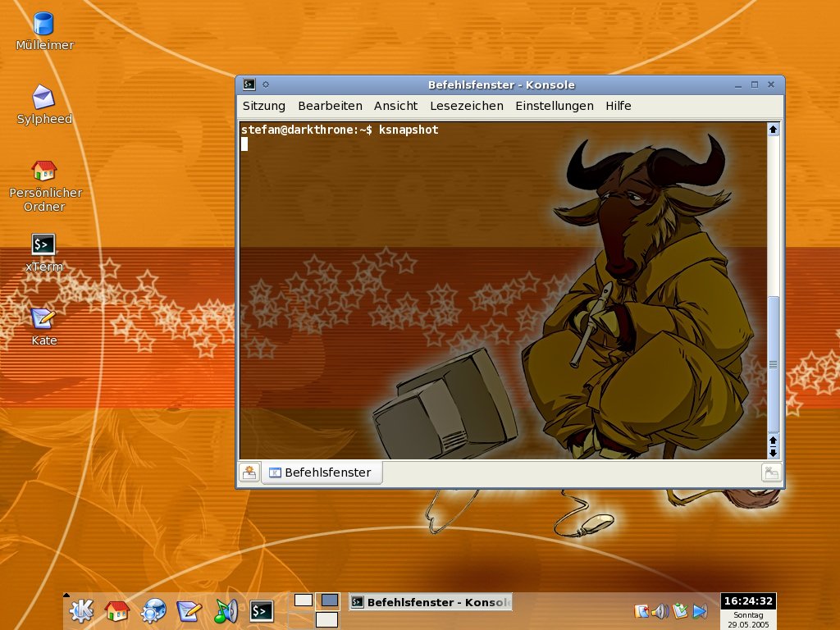Viewport: 840px width, 630px height.
Task: Open the text editor icon in panel
Action: point(189,610)
